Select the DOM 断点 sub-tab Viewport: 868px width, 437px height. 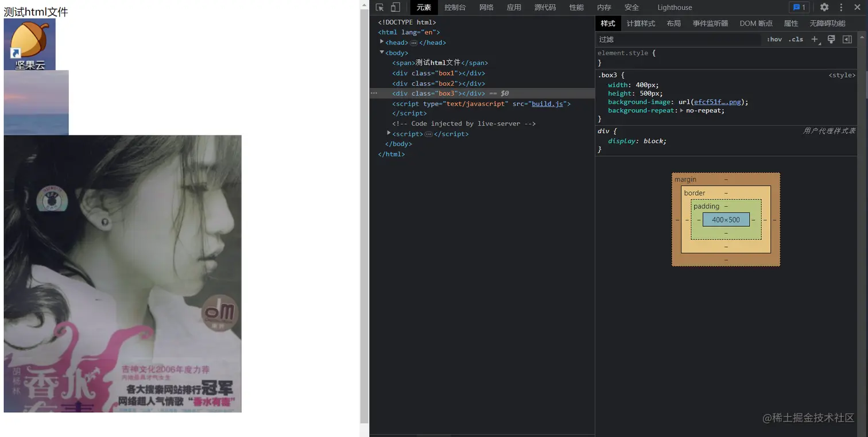pyautogui.click(x=756, y=24)
